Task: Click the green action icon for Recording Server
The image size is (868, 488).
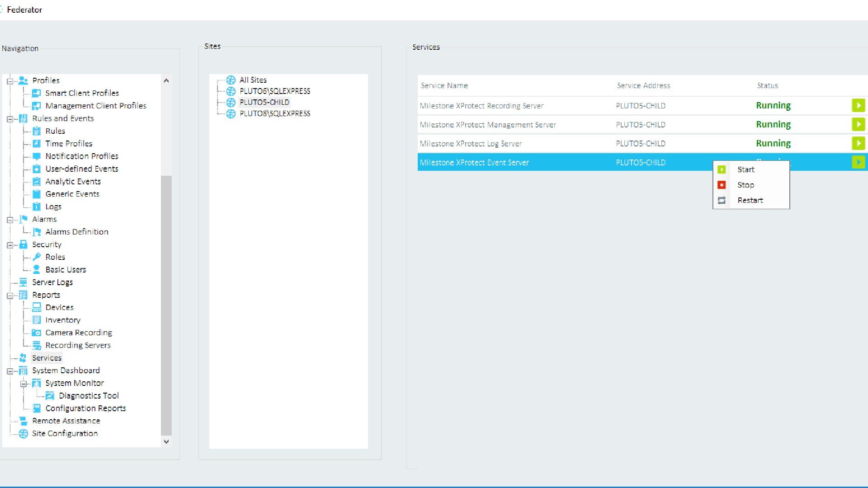Action: pos(858,105)
